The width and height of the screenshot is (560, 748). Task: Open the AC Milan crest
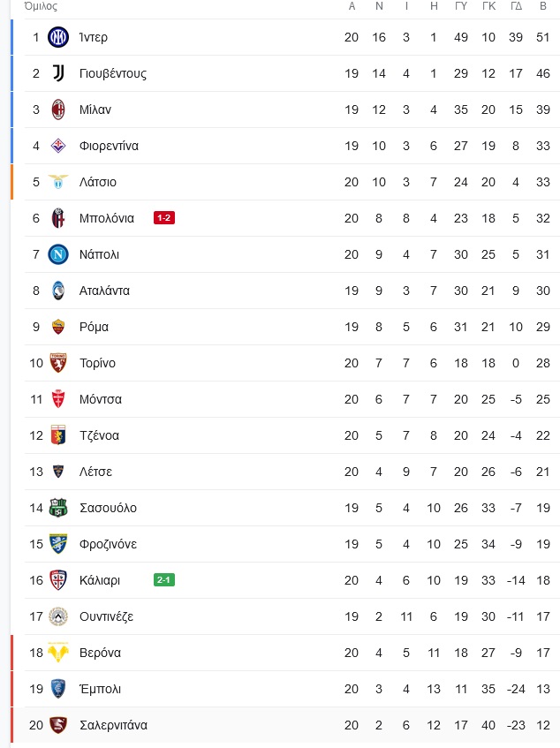pyautogui.click(x=58, y=110)
